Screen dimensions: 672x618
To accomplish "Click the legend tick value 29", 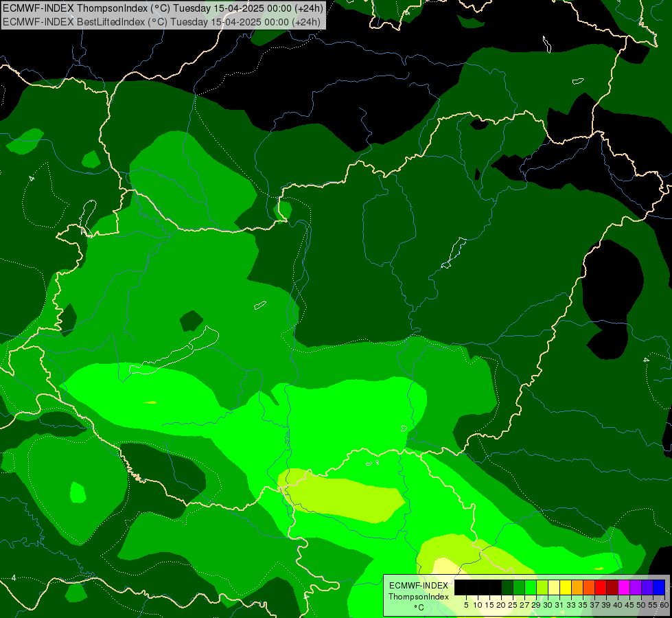I will pyautogui.click(x=535, y=605).
